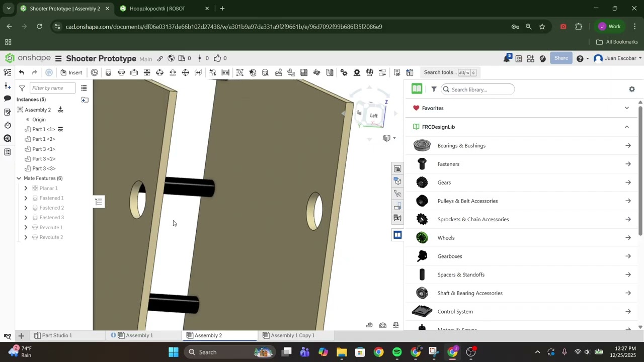Expand the Fastened 2 mate
The height and width of the screenshot is (362, 644).
click(x=26, y=208)
